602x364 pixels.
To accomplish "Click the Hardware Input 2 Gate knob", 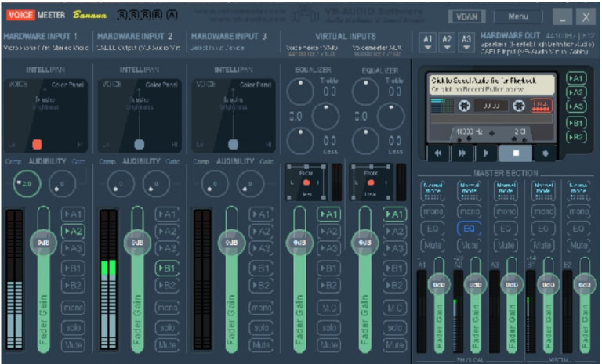I will 154,184.
